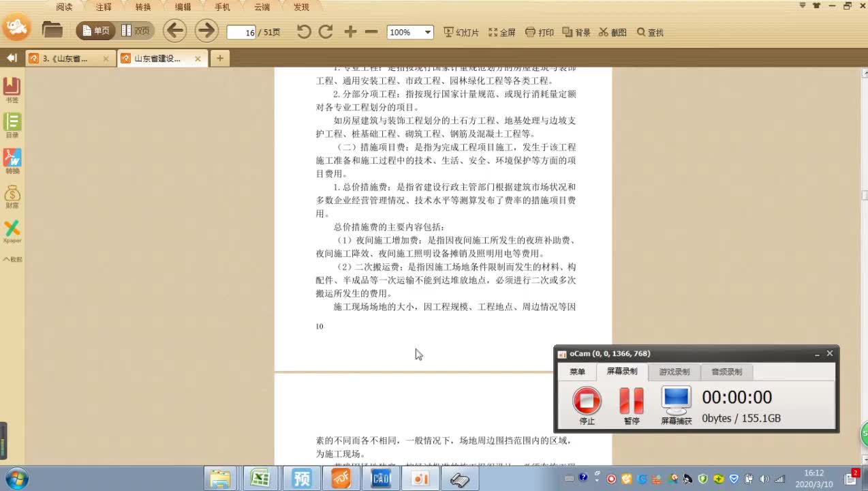Print the document (打印)

[540, 32]
